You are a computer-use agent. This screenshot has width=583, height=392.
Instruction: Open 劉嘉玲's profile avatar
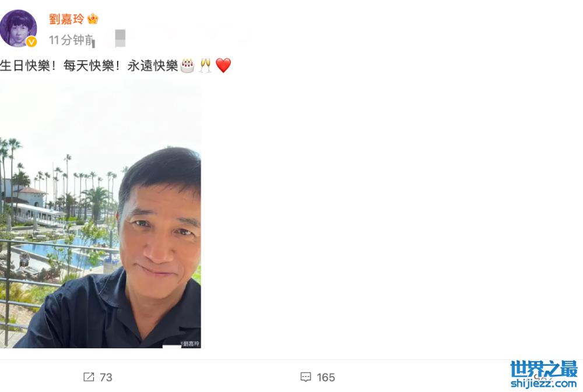point(18,29)
